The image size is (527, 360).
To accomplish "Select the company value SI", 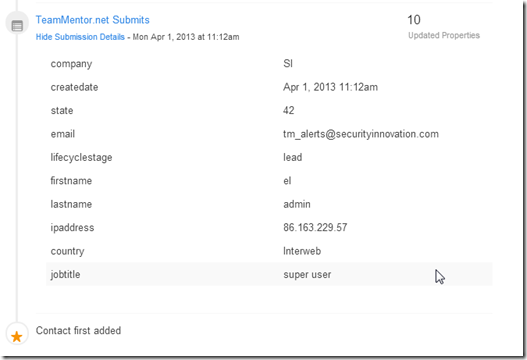I will coord(288,63).
